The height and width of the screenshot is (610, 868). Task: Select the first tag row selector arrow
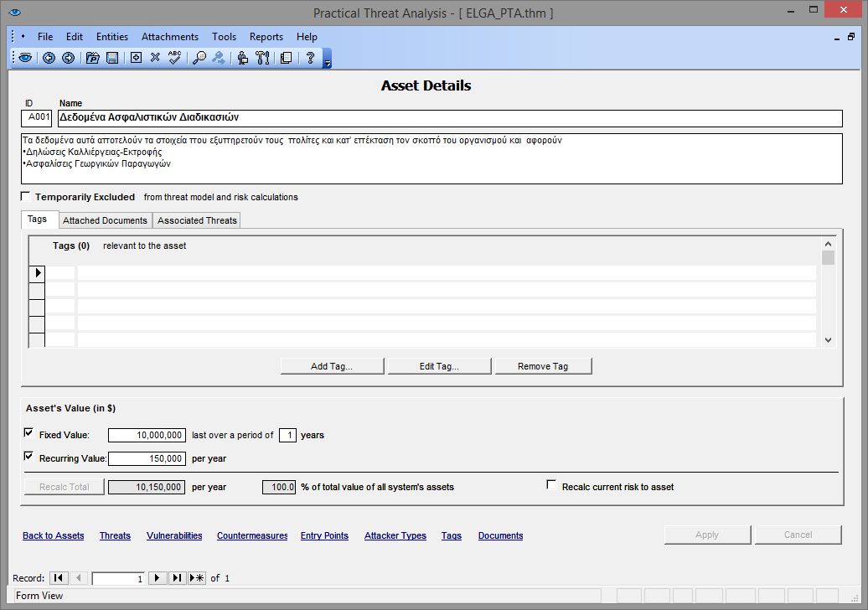[x=37, y=273]
